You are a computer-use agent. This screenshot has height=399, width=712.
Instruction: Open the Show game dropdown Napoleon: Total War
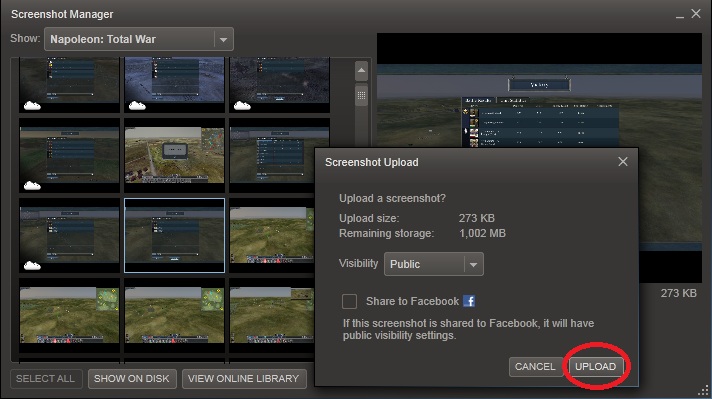[139, 39]
